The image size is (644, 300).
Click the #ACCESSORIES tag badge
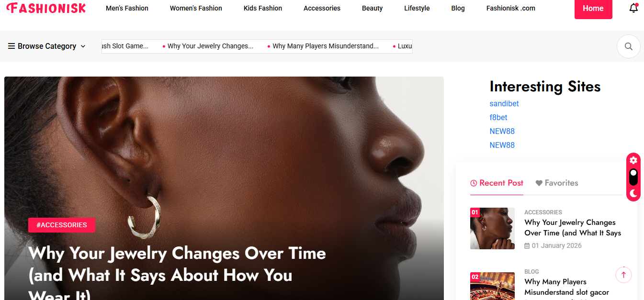tap(62, 225)
